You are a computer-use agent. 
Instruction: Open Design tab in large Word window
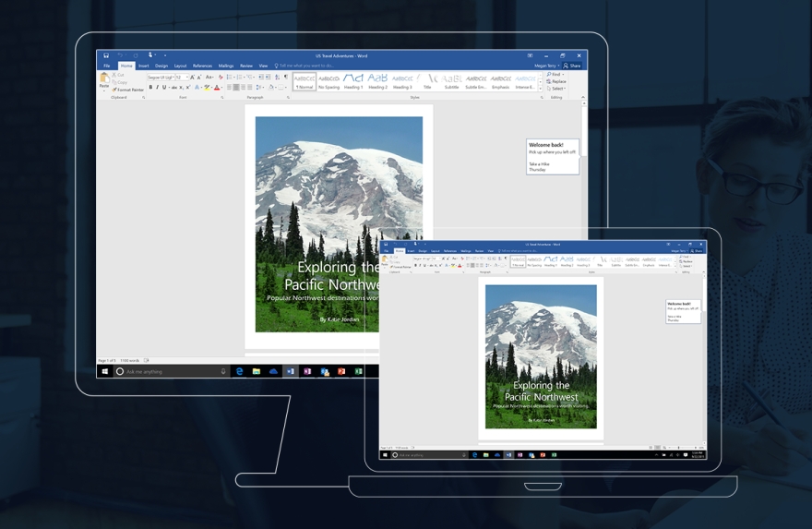click(x=161, y=66)
